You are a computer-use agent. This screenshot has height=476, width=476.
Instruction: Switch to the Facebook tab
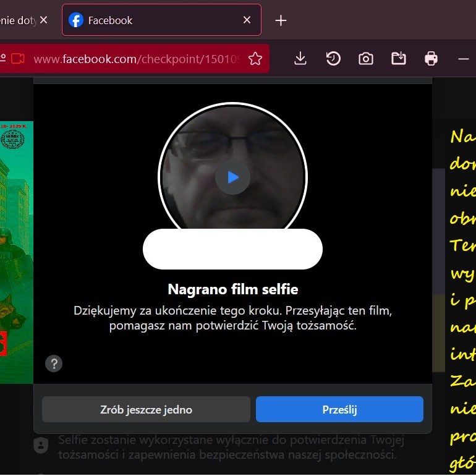point(155,20)
